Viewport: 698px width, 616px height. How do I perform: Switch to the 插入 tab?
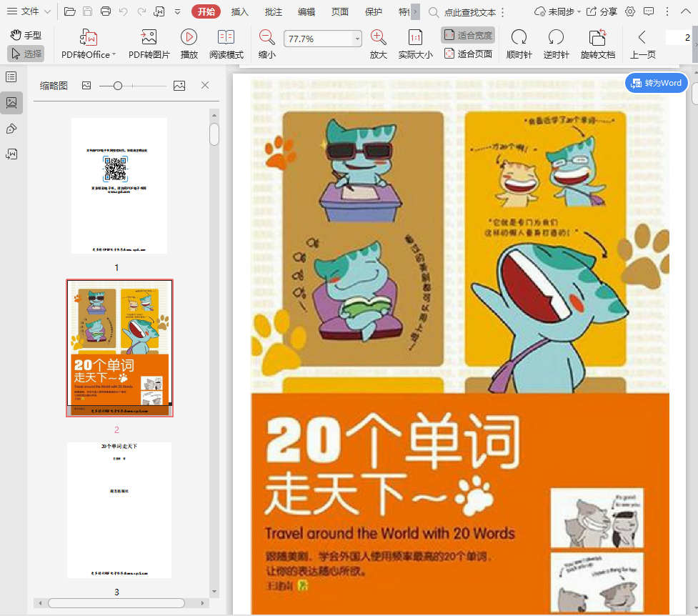[x=239, y=12]
